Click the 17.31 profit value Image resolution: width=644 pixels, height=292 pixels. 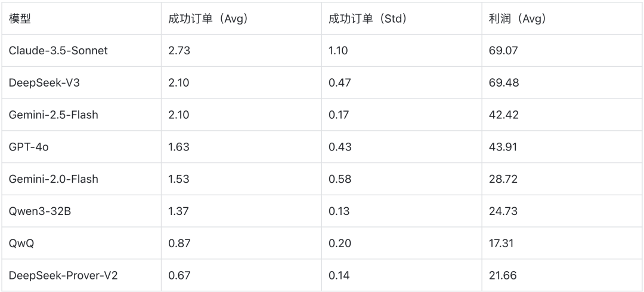501,244
